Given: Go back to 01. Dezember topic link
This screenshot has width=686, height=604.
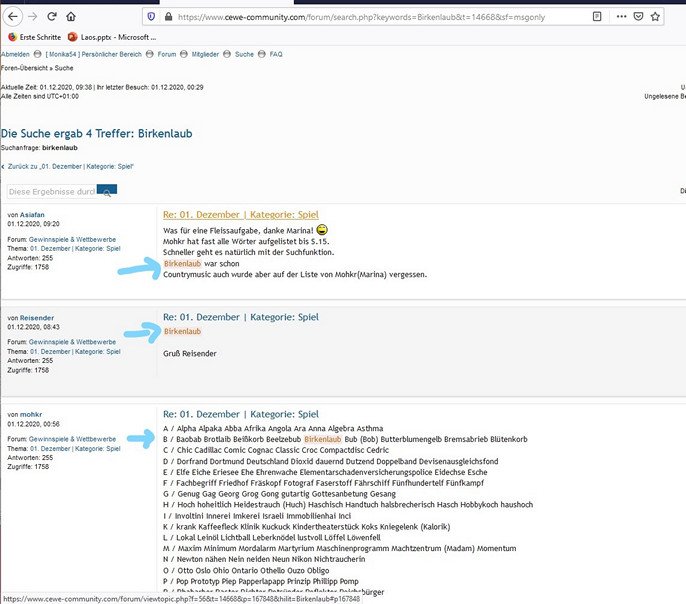Looking at the screenshot, I should tap(70, 167).
